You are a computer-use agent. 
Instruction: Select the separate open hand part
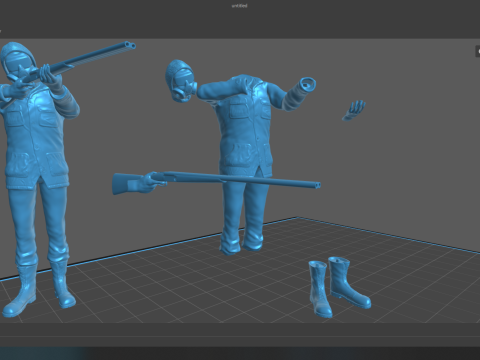pyautogui.click(x=354, y=110)
